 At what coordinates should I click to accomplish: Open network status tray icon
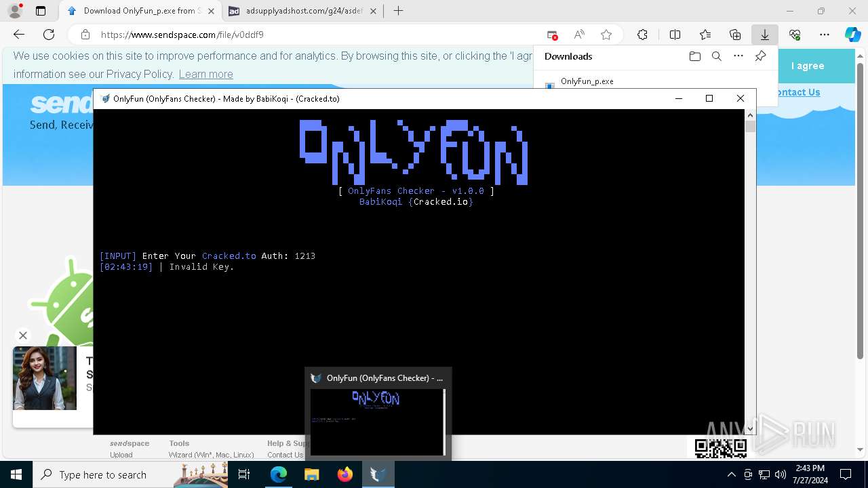pos(764,474)
